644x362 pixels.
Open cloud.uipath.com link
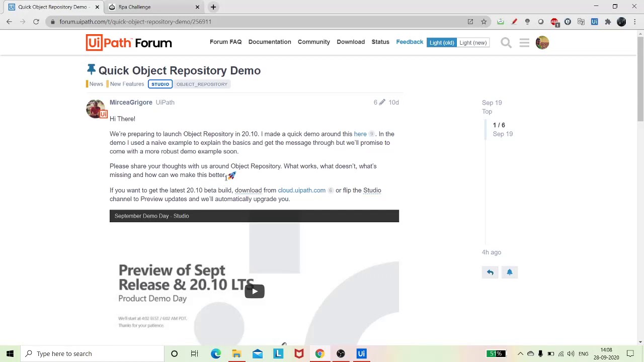pyautogui.click(x=301, y=191)
